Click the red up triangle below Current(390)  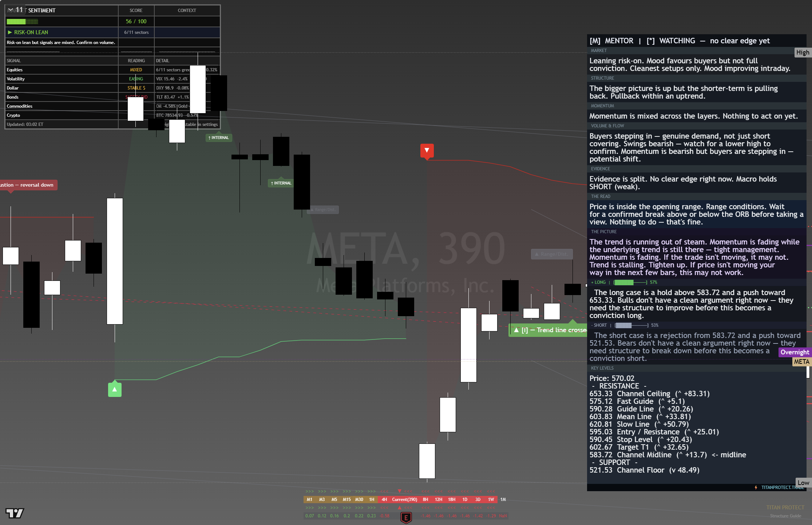[x=400, y=508]
